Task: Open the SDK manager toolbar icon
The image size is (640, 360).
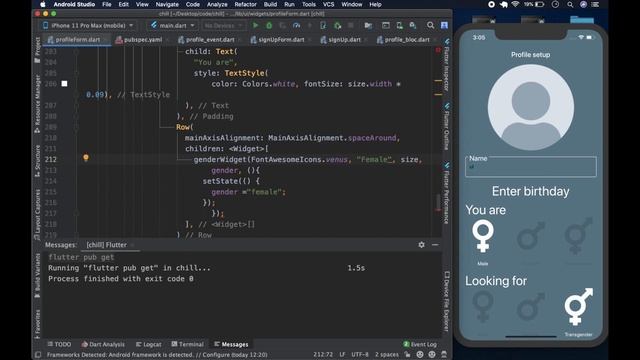Action: [413, 25]
